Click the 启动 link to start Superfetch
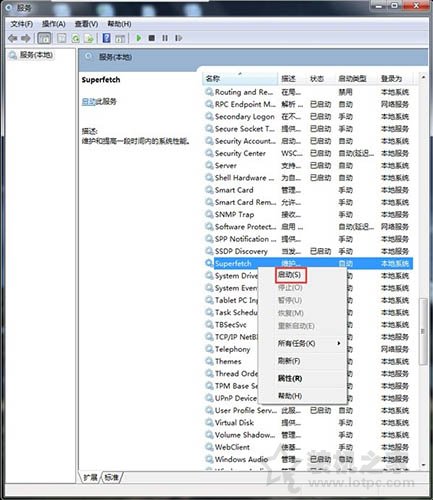This screenshot has height=500, width=433. (x=89, y=102)
